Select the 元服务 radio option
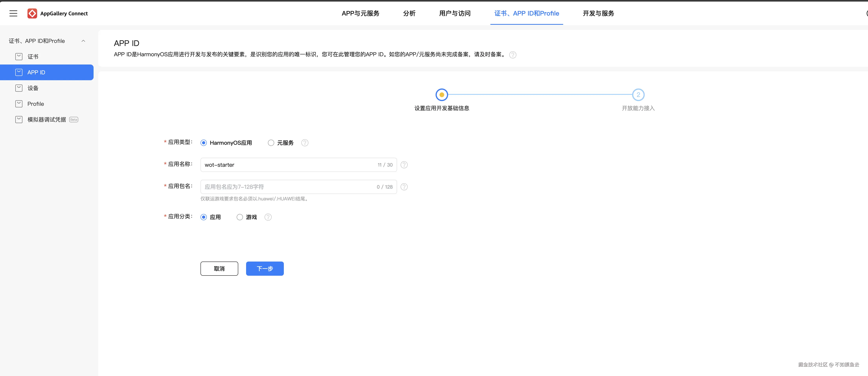The width and height of the screenshot is (868, 376). click(271, 143)
